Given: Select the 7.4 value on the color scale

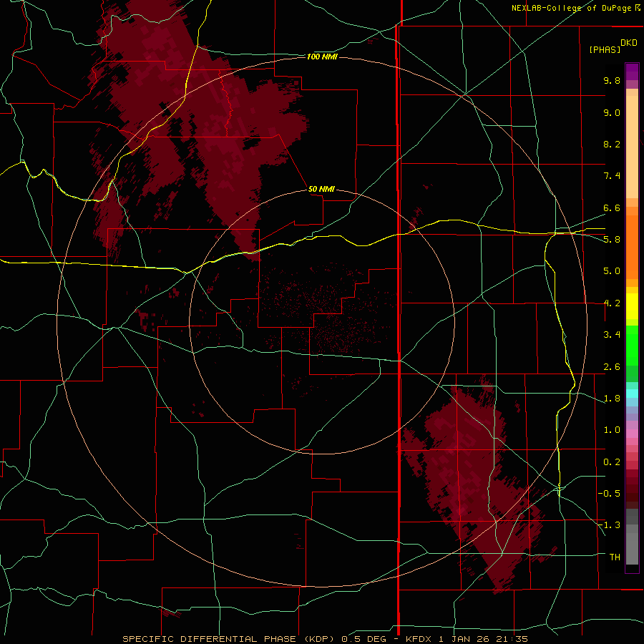Looking at the screenshot, I should pyautogui.click(x=612, y=176).
